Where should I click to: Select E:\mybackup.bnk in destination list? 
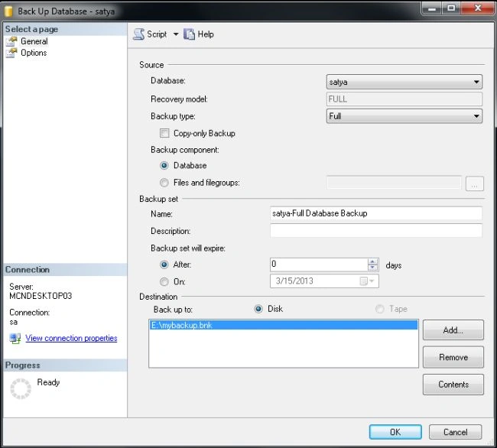[x=284, y=325]
